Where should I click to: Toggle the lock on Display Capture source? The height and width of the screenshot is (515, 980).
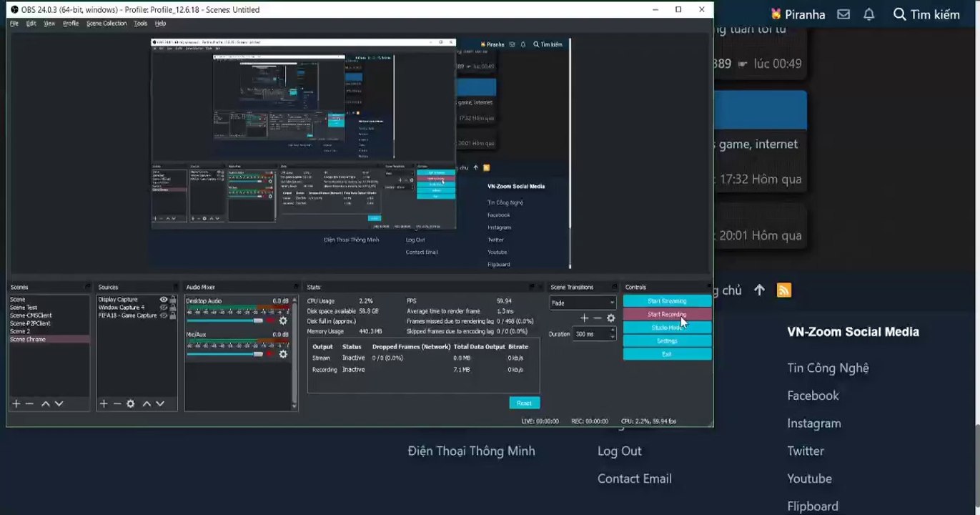(x=173, y=300)
